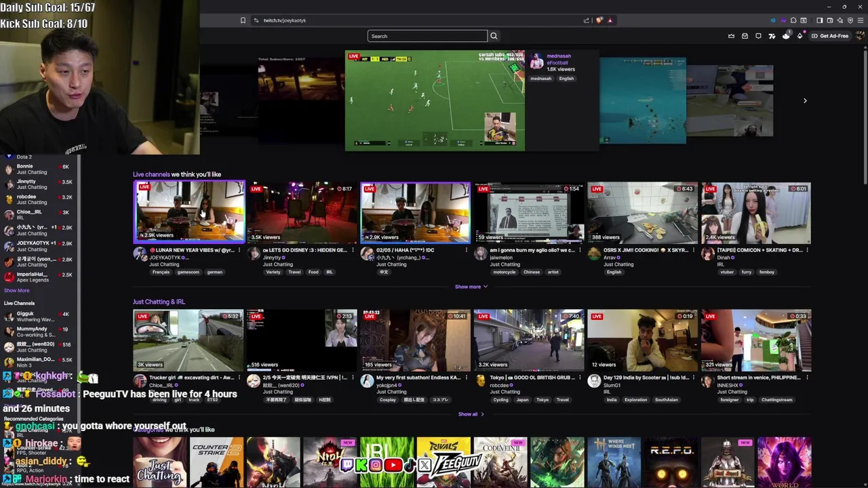Open the Bits diamond icon
Image resolution: width=868 pixels, height=488 pixels.
(x=800, y=36)
